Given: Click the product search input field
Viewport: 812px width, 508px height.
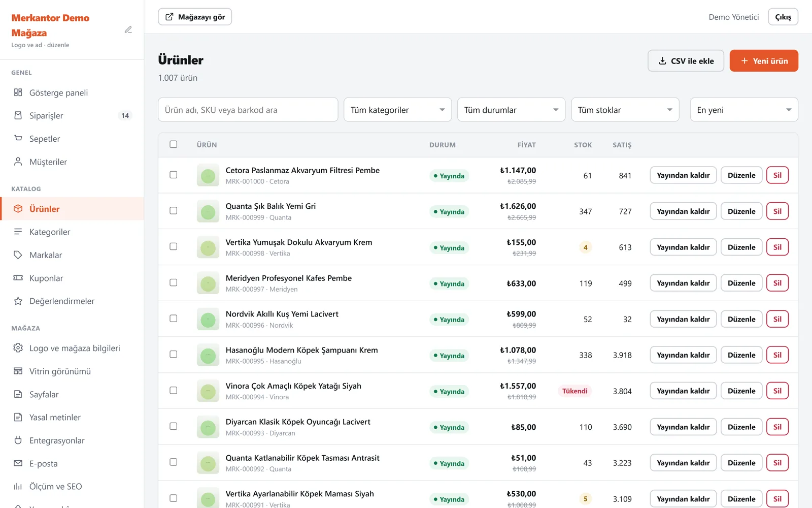Looking at the screenshot, I should (248, 110).
